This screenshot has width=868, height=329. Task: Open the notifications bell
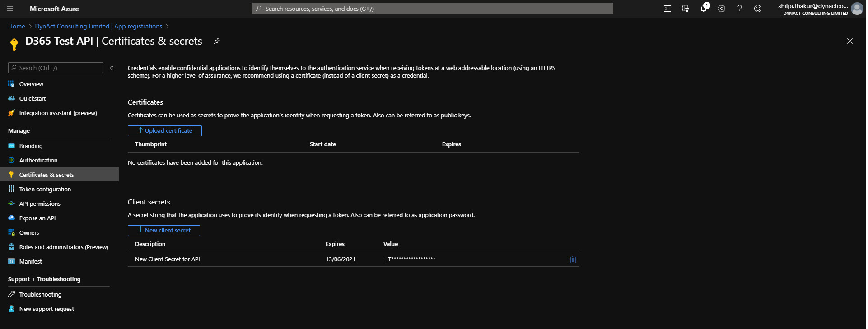(704, 9)
